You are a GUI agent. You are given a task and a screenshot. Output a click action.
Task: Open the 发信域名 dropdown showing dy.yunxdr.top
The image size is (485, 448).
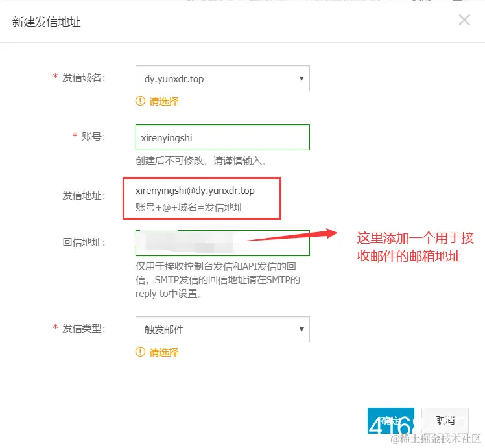[222, 78]
